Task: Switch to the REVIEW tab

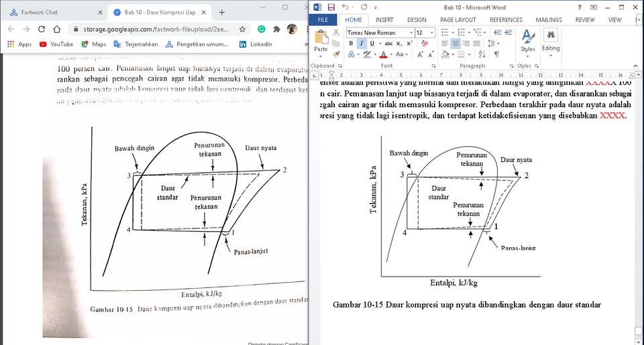Action: pyautogui.click(x=584, y=19)
